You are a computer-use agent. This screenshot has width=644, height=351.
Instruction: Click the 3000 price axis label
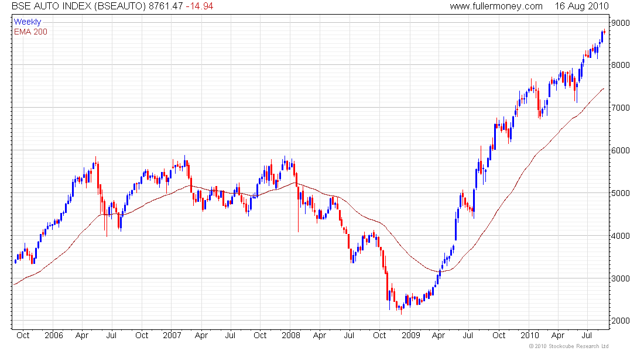621,278
